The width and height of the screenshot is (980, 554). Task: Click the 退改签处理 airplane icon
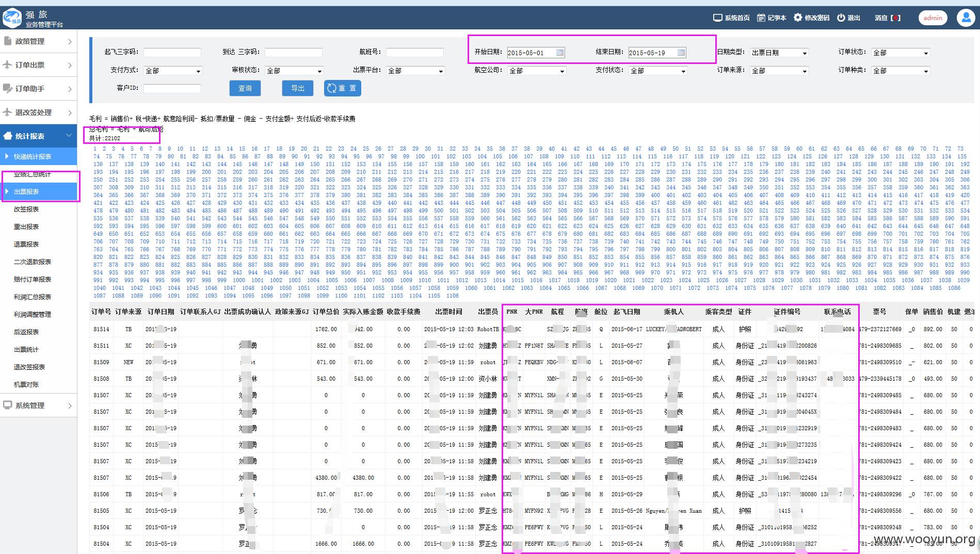8,112
